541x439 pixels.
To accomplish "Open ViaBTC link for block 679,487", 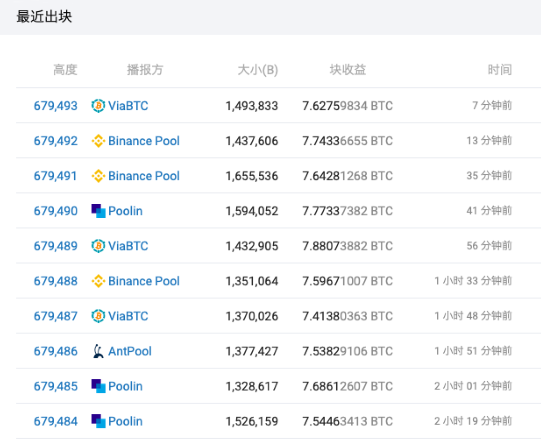I will point(128,316).
